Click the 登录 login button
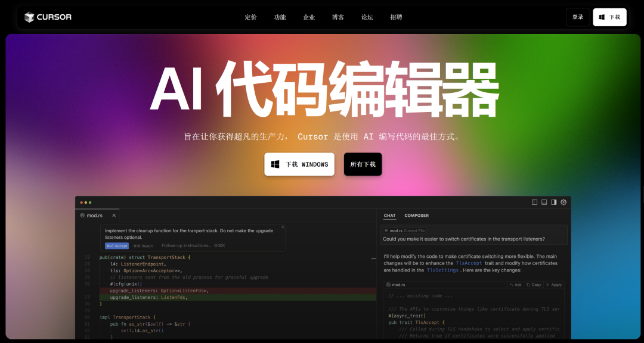The image size is (644, 343). pos(577,17)
